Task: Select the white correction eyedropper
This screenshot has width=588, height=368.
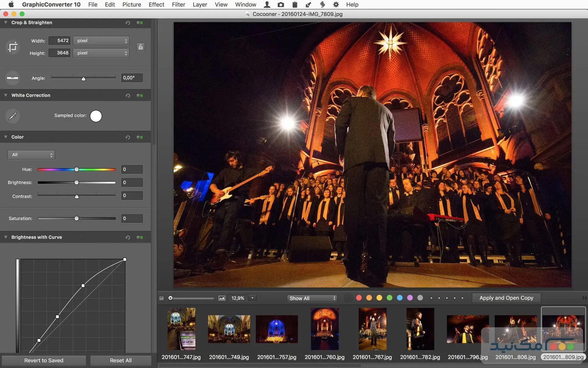Action: pos(13,116)
